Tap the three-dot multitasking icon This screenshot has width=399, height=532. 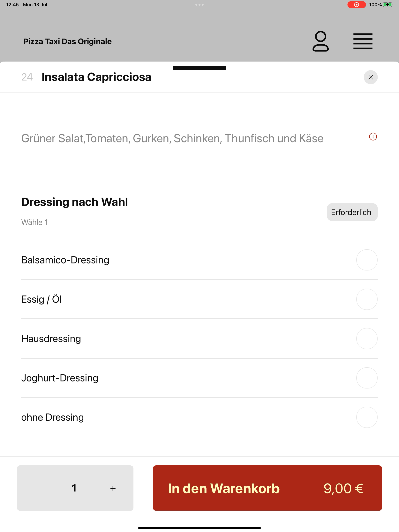pos(199,4)
